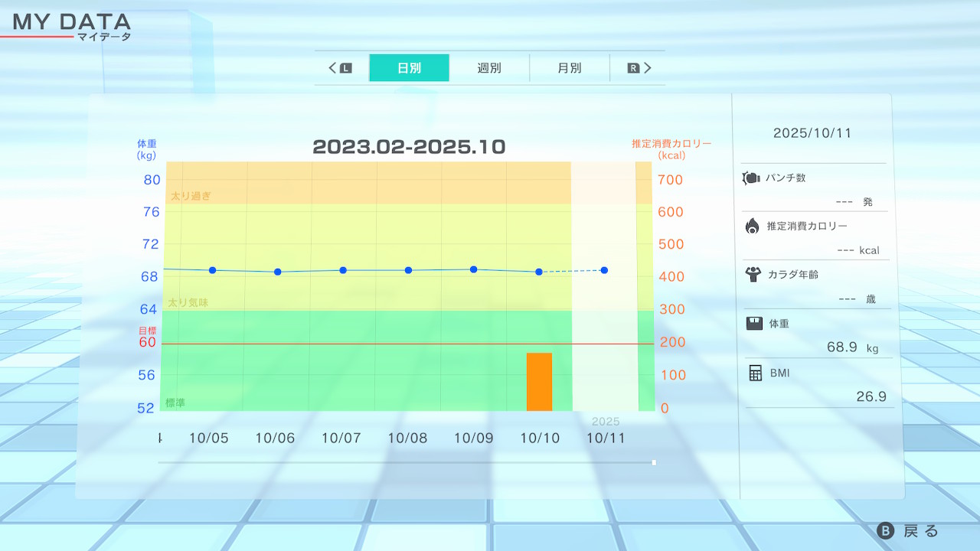Image resolution: width=980 pixels, height=551 pixels.
Task: Click the calorie flame icon
Action: (x=752, y=226)
